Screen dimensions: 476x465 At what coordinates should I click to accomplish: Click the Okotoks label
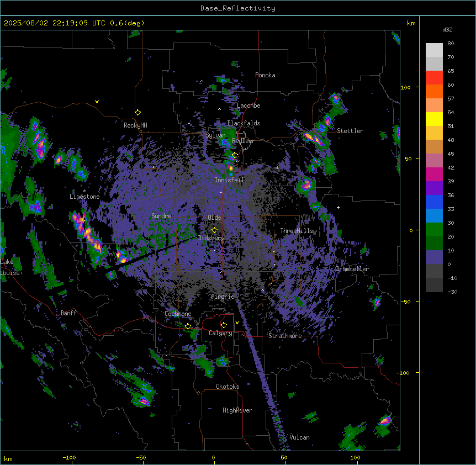pyautogui.click(x=228, y=387)
